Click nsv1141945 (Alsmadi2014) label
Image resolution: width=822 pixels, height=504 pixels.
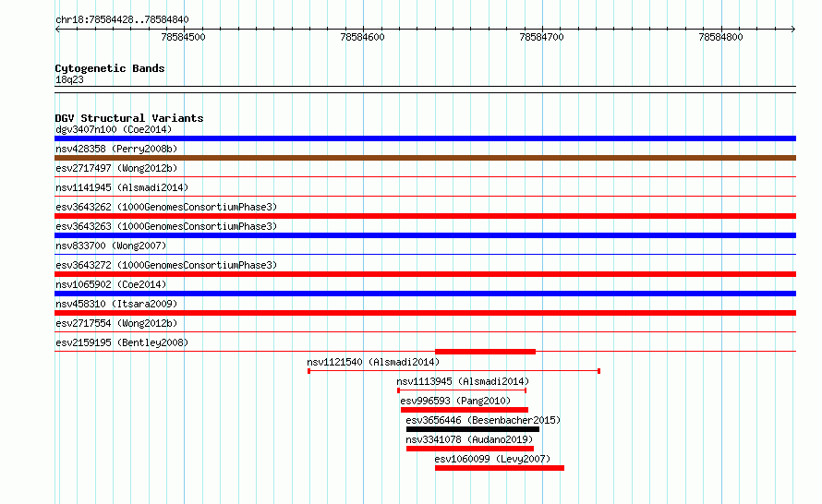(x=122, y=187)
